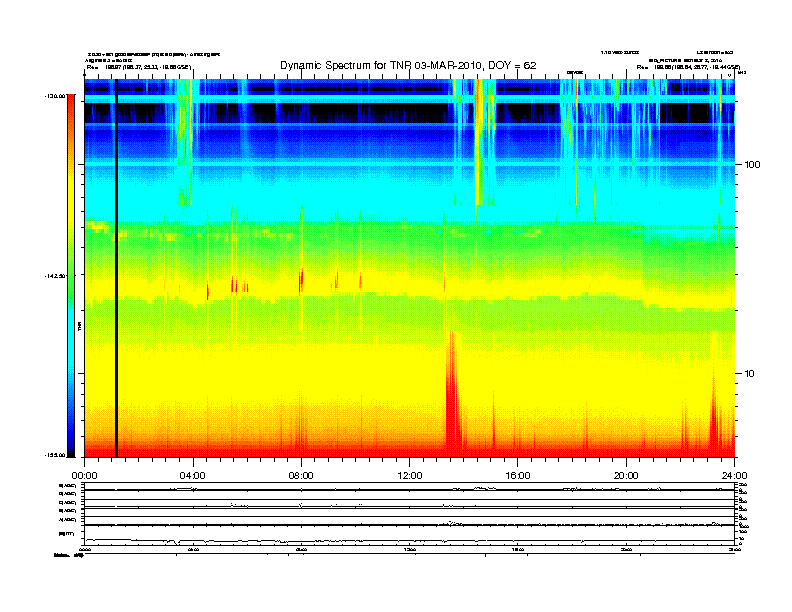Click the 10 frequency axis label
Image resolution: width=792 pixels, height=612 pixels.
coord(750,374)
